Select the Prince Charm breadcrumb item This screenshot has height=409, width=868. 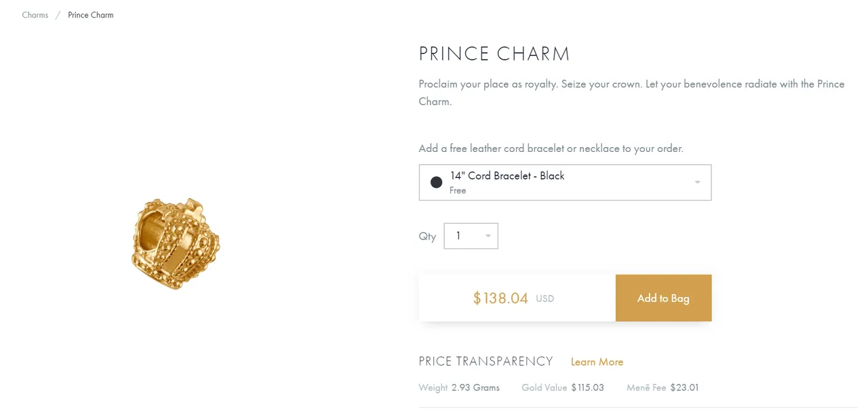[91, 15]
